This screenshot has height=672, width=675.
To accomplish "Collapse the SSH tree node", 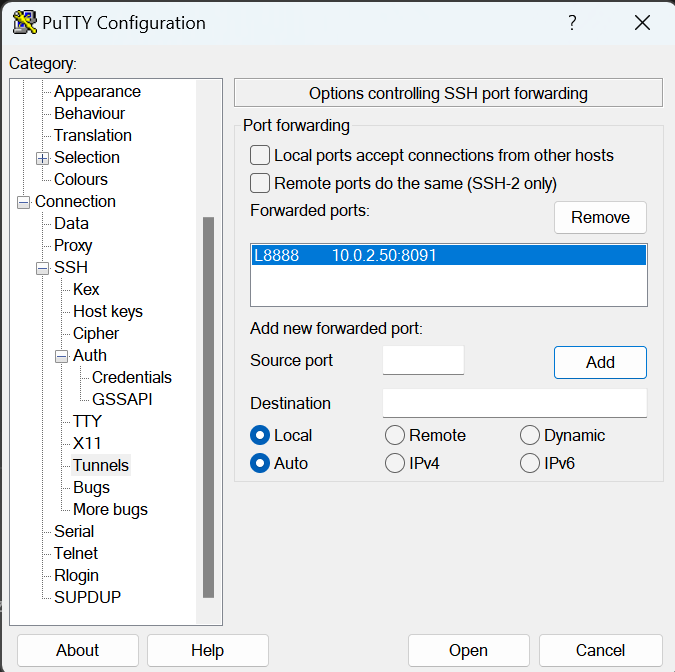I will pyautogui.click(x=42, y=269).
